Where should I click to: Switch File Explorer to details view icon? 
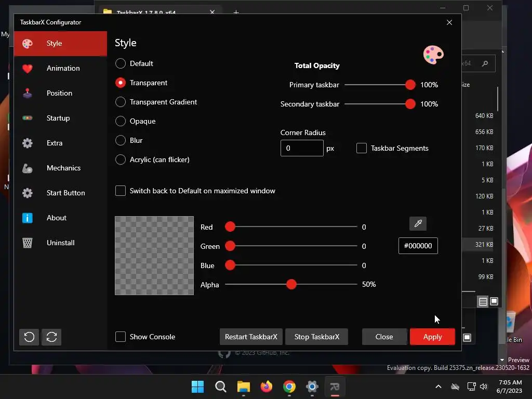(483, 301)
